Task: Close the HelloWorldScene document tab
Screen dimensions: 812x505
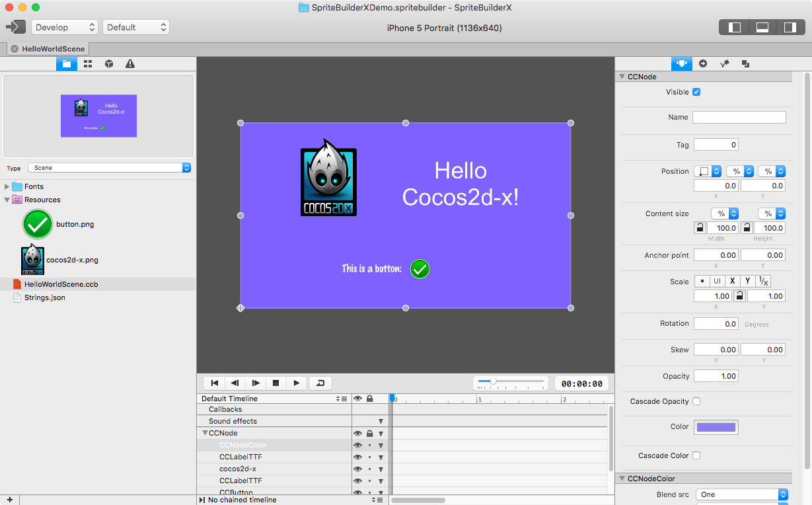Action: click(15, 49)
